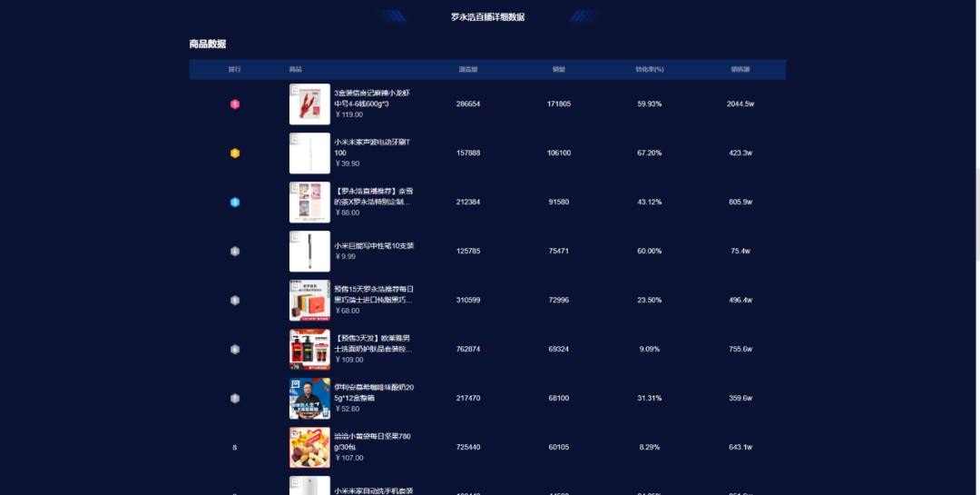Click the sales value 91580
980x495 pixels.
(559, 203)
